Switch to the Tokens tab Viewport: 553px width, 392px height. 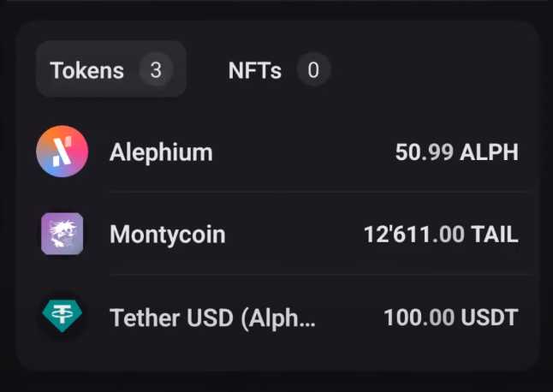pos(86,70)
